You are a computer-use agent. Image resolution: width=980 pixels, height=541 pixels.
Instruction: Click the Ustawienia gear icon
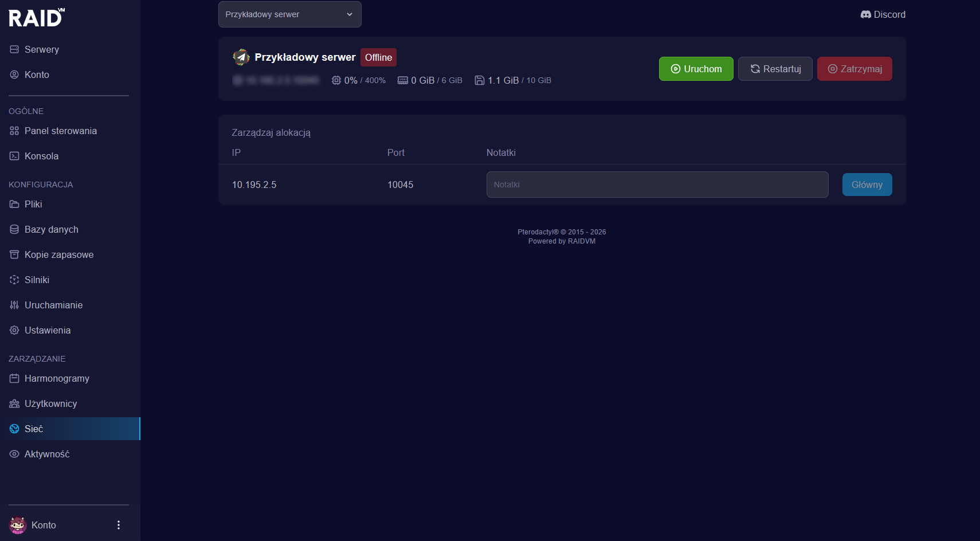coord(14,330)
